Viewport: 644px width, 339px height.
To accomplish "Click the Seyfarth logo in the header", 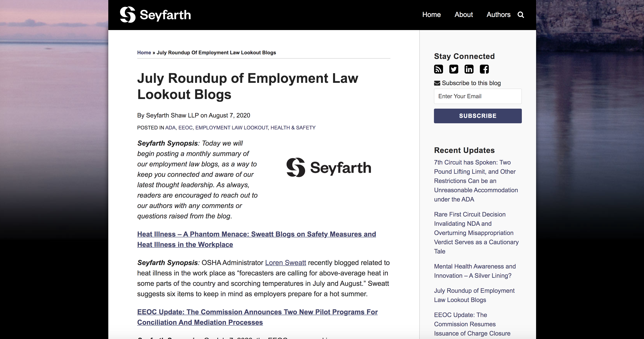I will pos(155,15).
